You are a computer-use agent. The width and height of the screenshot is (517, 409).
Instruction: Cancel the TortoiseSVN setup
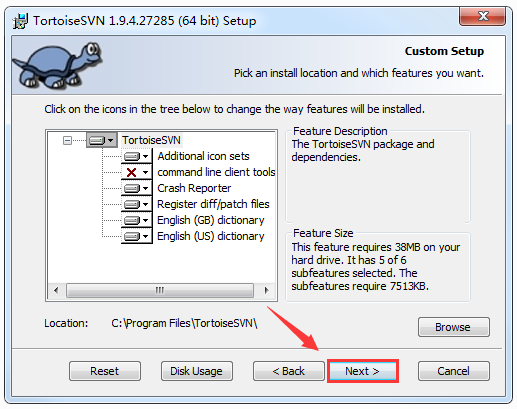454,371
